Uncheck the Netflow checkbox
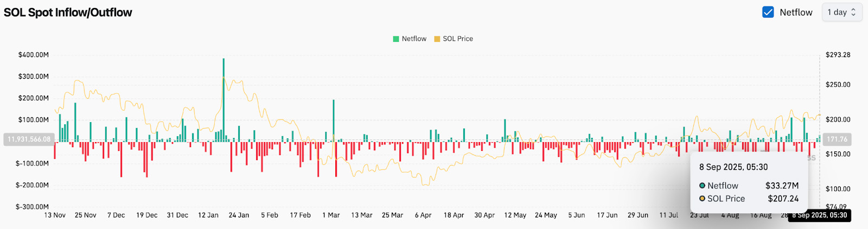The width and height of the screenshot is (868, 229). coord(768,12)
